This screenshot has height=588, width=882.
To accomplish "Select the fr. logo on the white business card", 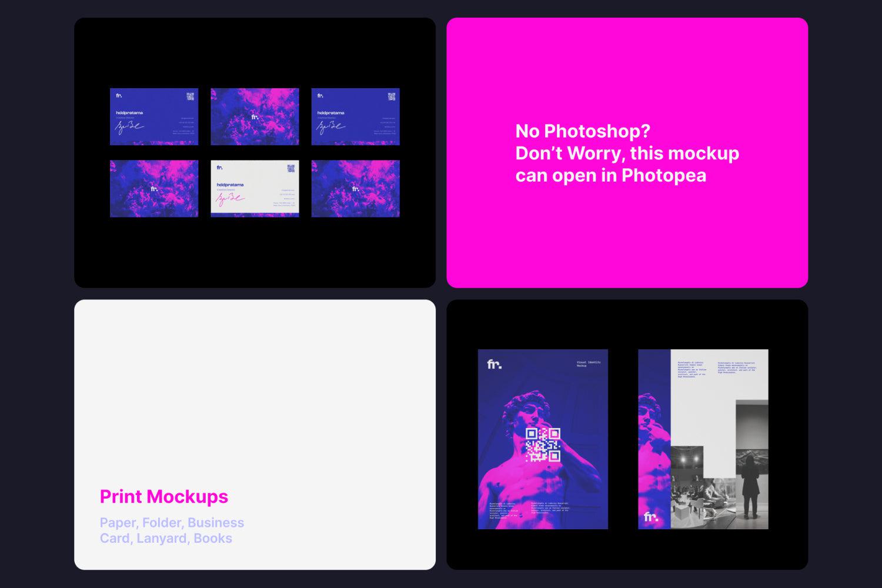I will (220, 168).
